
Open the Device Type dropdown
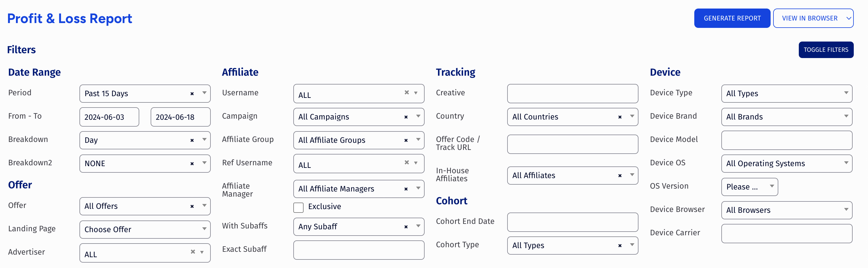(787, 94)
